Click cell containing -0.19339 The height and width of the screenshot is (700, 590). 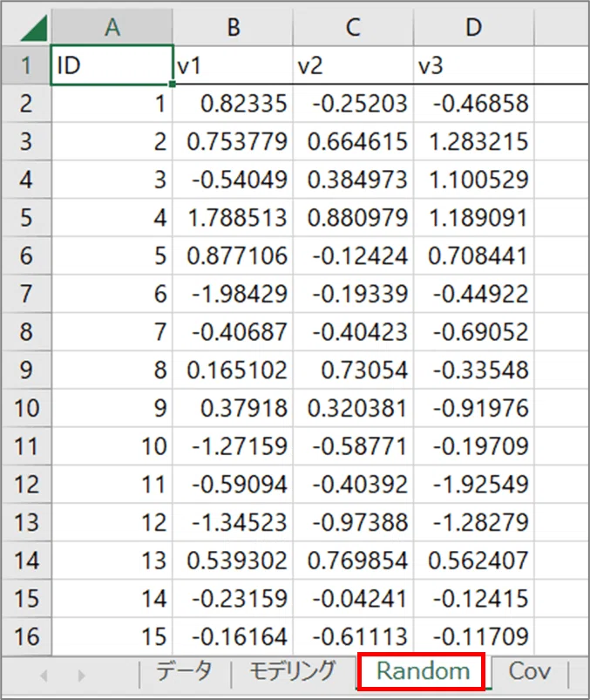[354, 294]
